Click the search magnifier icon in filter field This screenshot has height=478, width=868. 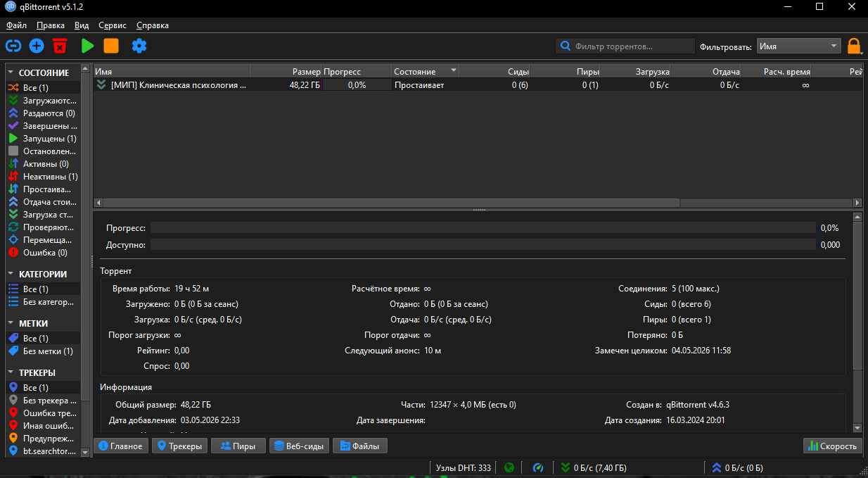(x=566, y=46)
